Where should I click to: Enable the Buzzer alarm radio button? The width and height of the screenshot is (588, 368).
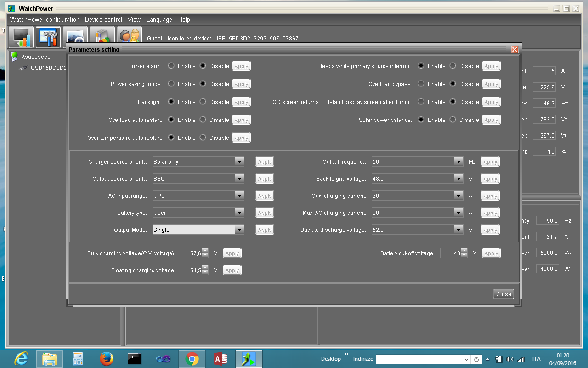click(171, 66)
